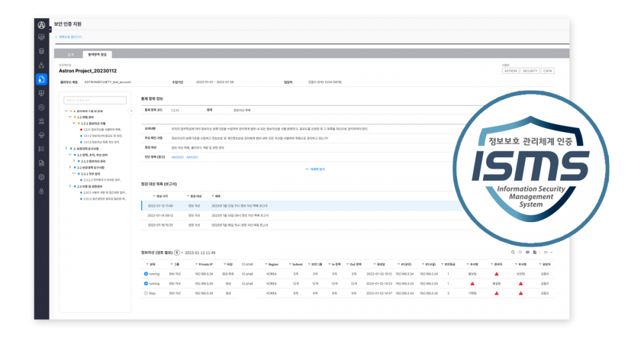Click the circled S badge by asset title

(176, 252)
